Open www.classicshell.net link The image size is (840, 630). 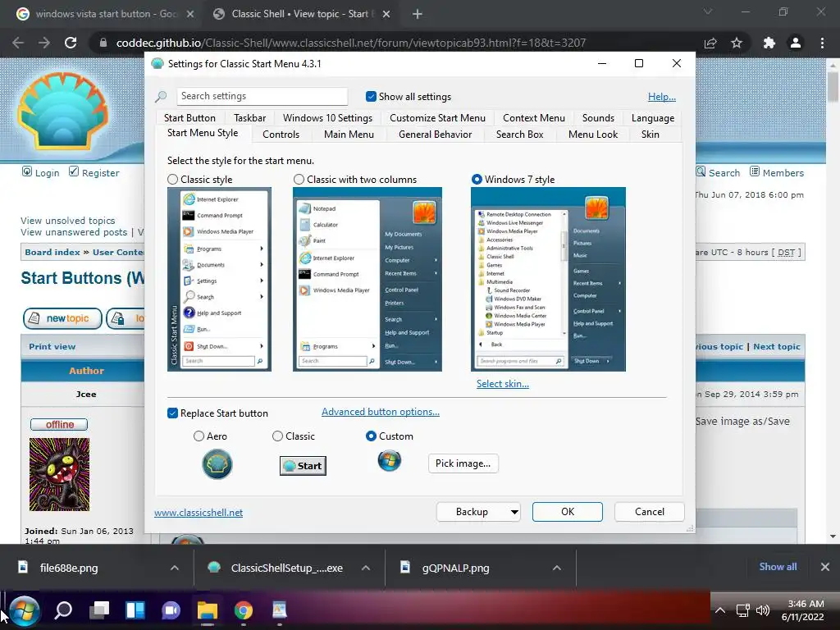pyautogui.click(x=199, y=513)
